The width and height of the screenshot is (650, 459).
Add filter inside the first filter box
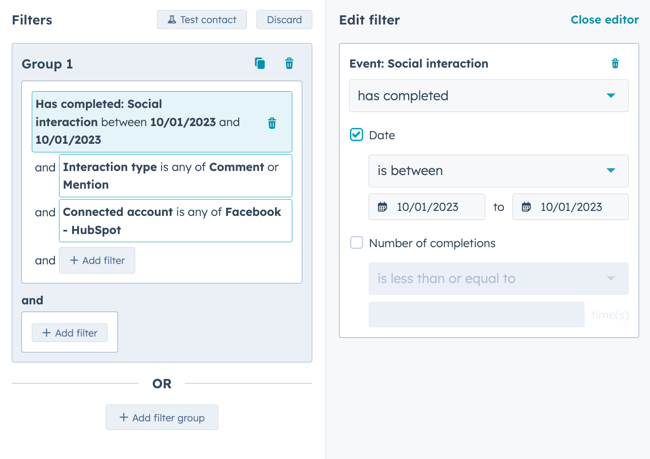(97, 260)
